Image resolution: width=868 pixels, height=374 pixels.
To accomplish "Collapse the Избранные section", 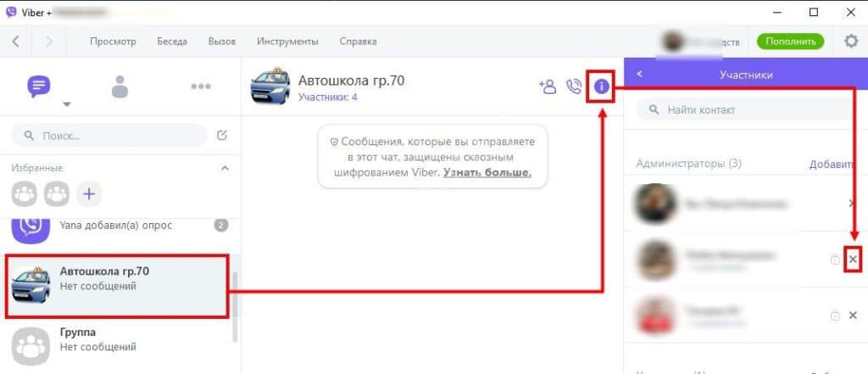I will (225, 168).
